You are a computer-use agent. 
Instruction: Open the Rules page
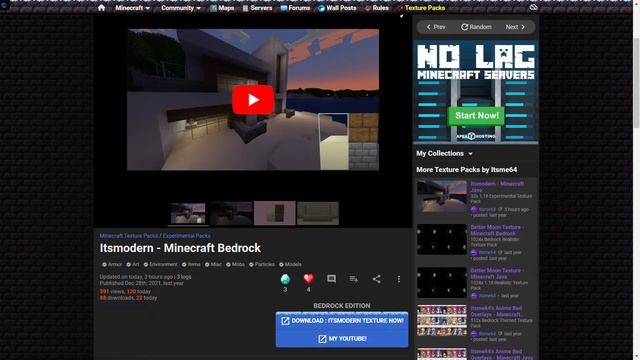click(x=376, y=8)
